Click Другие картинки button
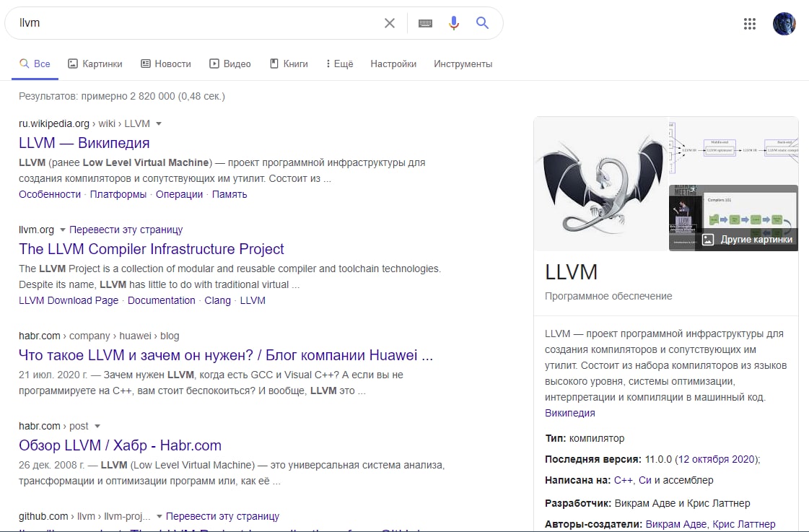This screenshot has height=532, width=809. pos(746,240)
